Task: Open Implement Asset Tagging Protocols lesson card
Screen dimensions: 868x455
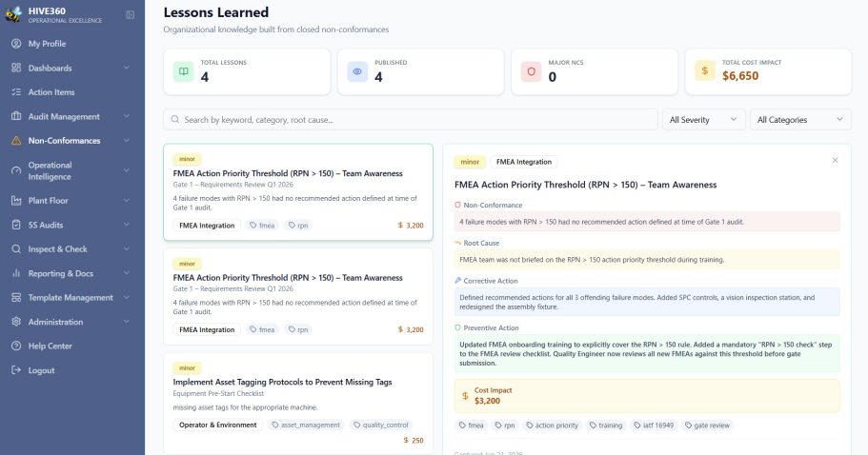Action: tap(298, 403)
